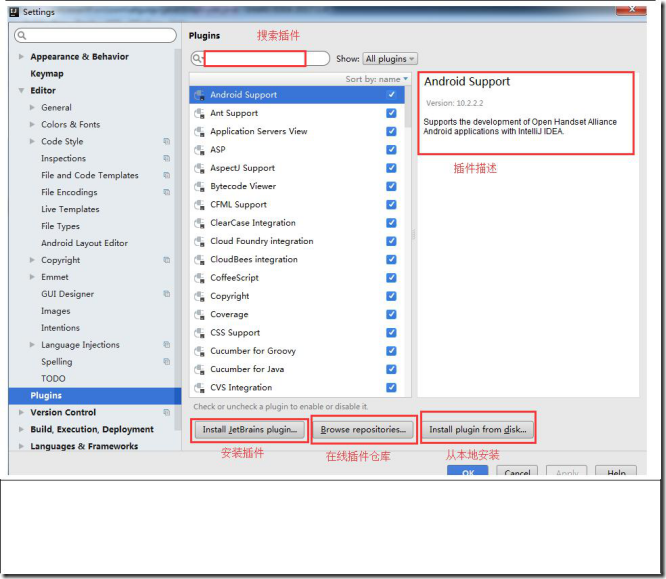
Task: Select File and Code Templates
Action: pyautogui.click(x=90, y=175)
